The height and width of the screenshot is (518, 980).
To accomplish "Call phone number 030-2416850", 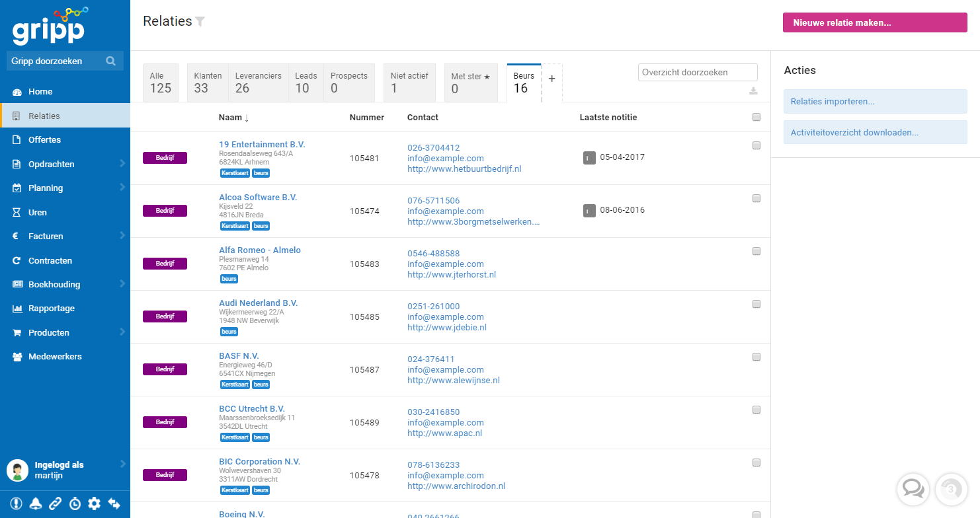I will [x=433, y=412].
